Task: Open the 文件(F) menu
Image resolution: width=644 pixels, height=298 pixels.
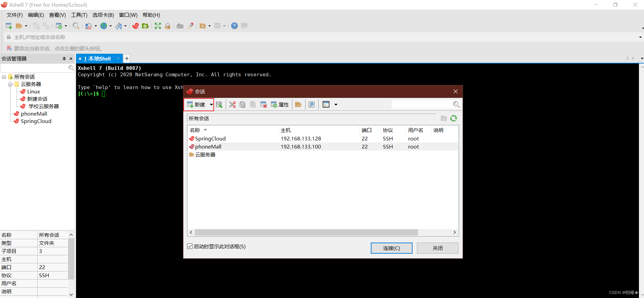Action: (15, 15)
